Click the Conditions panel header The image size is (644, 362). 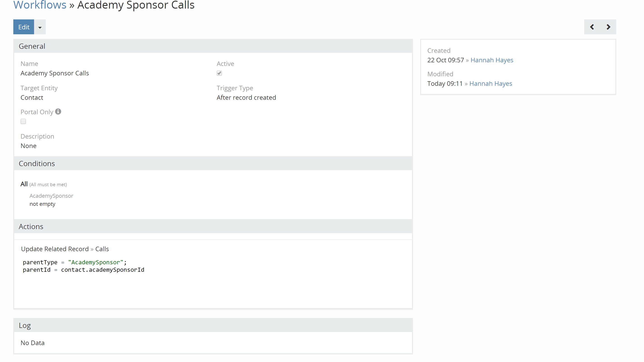37,163
